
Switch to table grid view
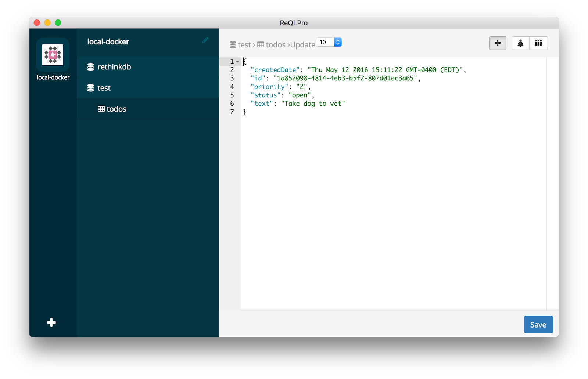(538, 43)
